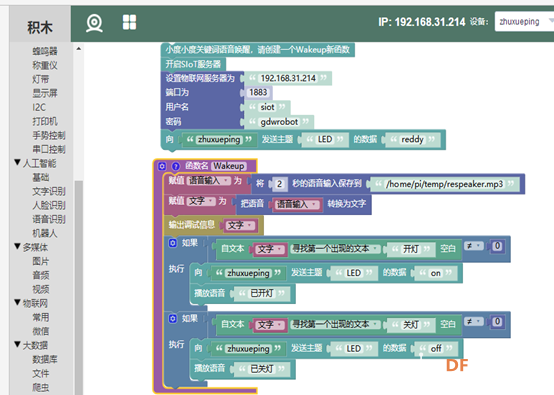Click the sidebar vertical scrollbar thumb
This screenshot has width=554, height=395.
(79, 288)
